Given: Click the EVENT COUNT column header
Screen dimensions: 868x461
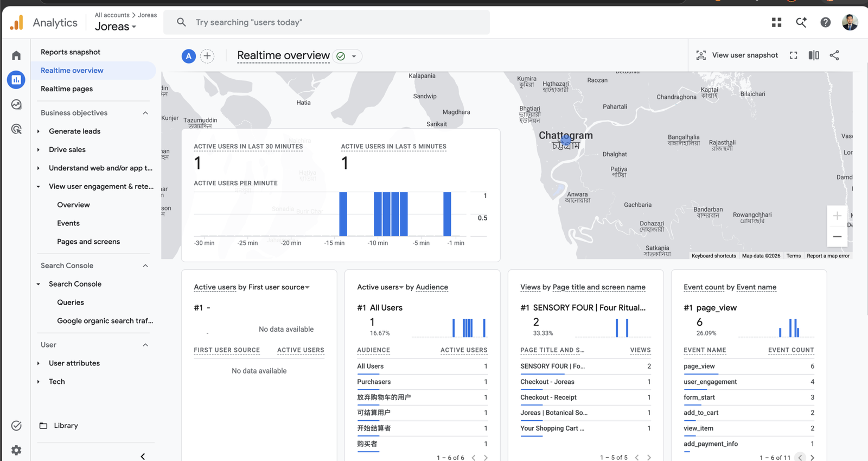Looking at the screenshot, I should point(791,350).
